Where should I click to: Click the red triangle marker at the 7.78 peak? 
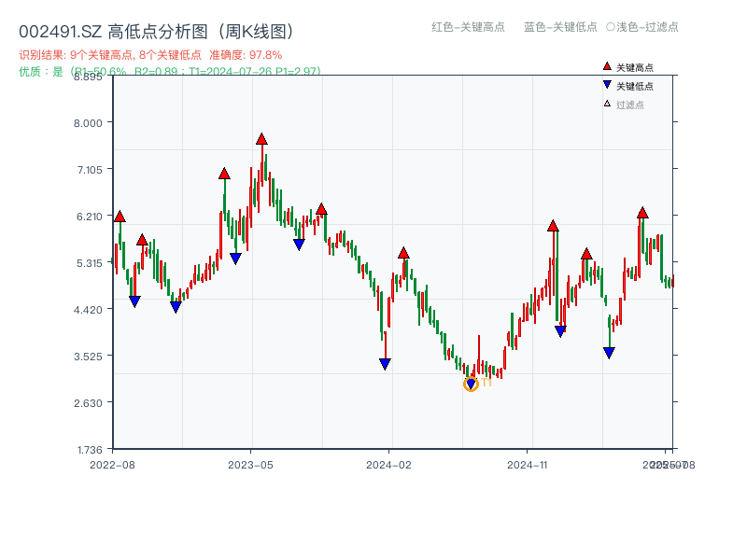(261, 140)
